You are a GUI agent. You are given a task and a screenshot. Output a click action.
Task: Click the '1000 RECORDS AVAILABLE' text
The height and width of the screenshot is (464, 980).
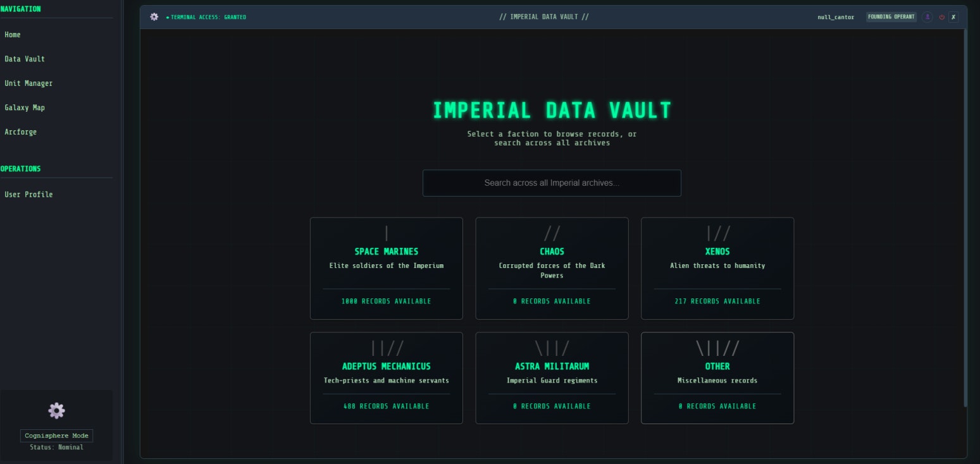(x=386, y=302)
